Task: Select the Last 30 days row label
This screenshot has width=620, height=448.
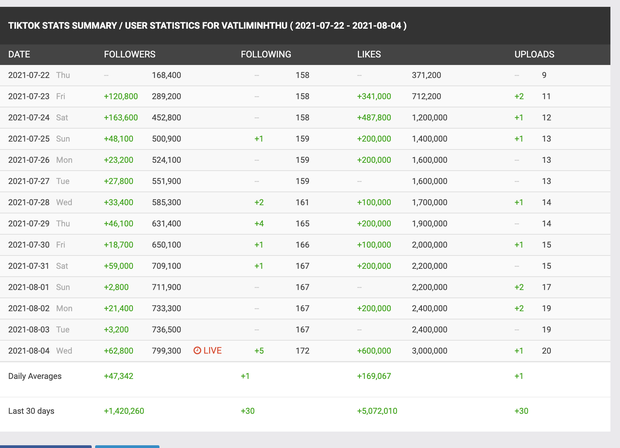Action: (x=31, y=411)
